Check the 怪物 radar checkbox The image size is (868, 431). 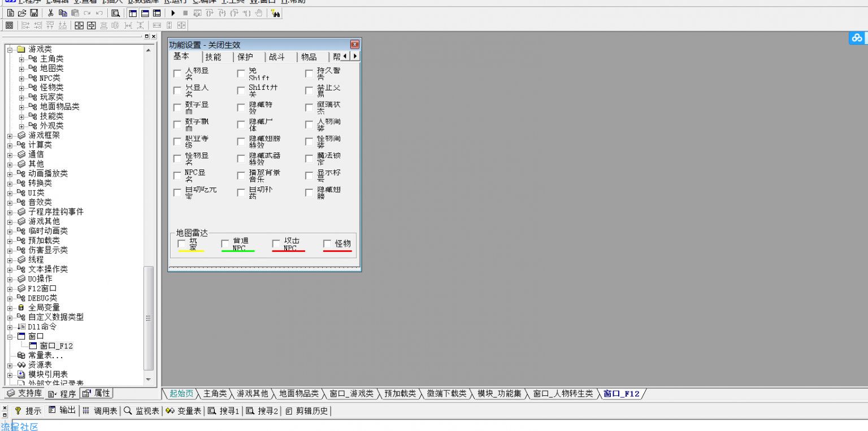coord(327,243)
